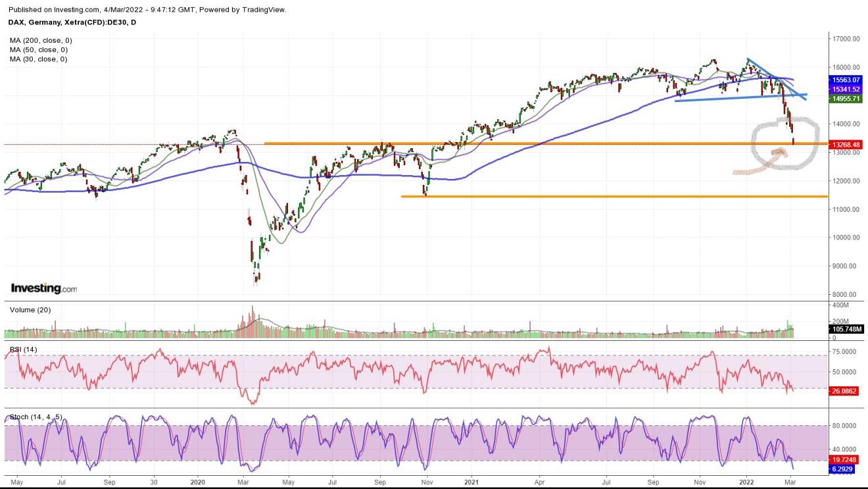
Task: Click the Investing.com logo watermark
Action: [43, 288]
